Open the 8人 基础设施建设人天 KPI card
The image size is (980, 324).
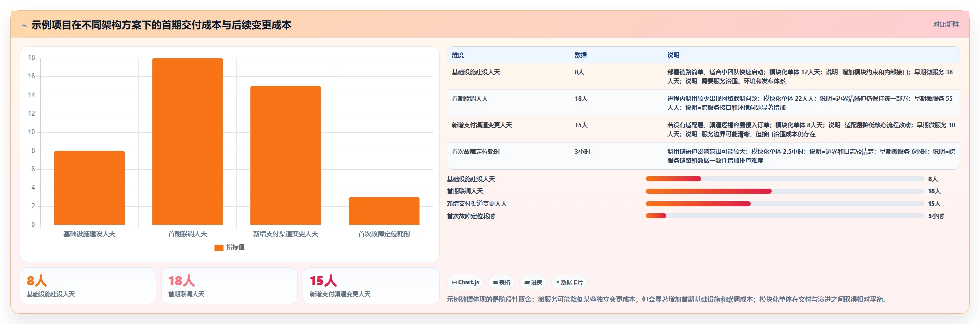point(88,286)
